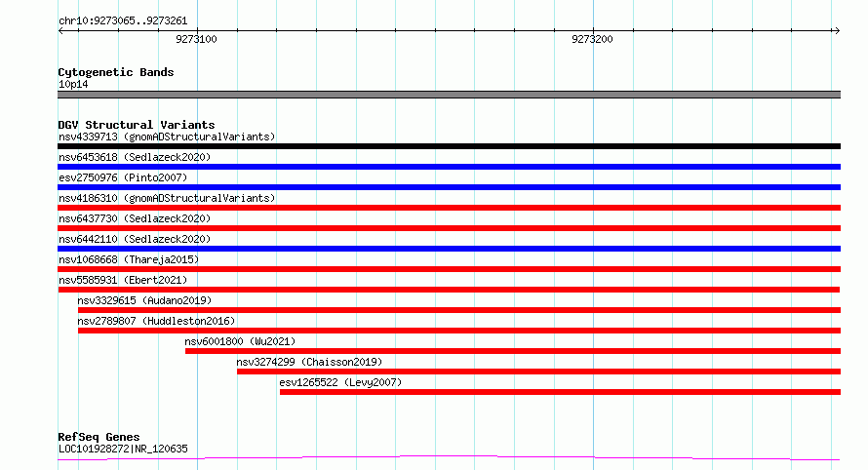Select the red nsv3329615 variant bar

click(x=459, y=310)
